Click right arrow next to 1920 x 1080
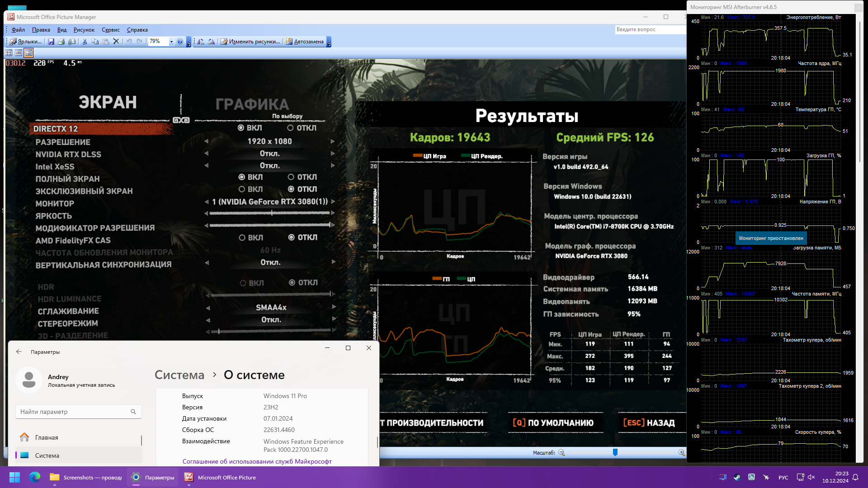 333,141
